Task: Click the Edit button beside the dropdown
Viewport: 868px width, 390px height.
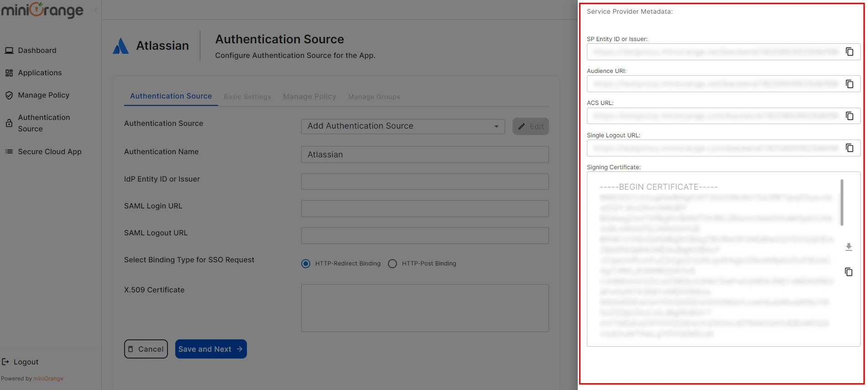Action: pos(530,126)
